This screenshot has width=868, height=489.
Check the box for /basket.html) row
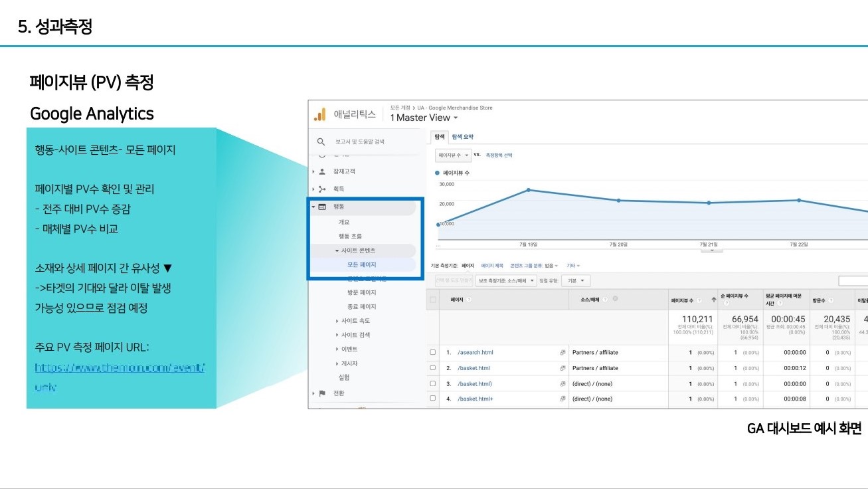(433, 383)
